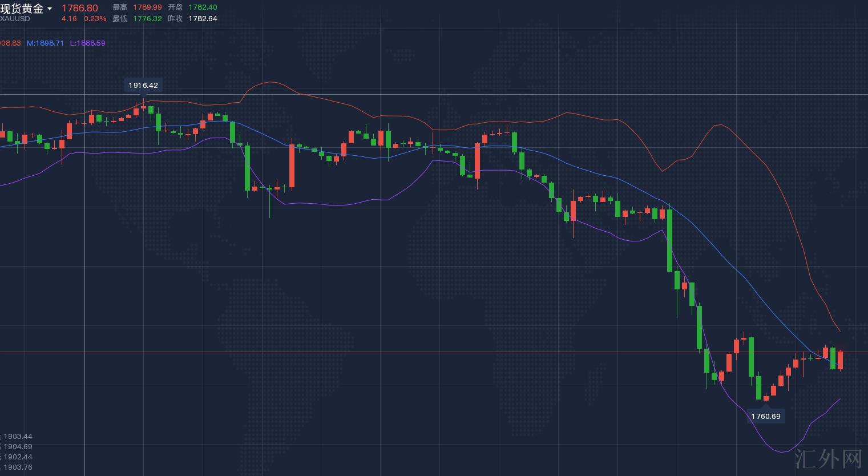Click the 1760.69 low price marker
The width and height of the screenshot is (868, 476).
coord(765,416)
